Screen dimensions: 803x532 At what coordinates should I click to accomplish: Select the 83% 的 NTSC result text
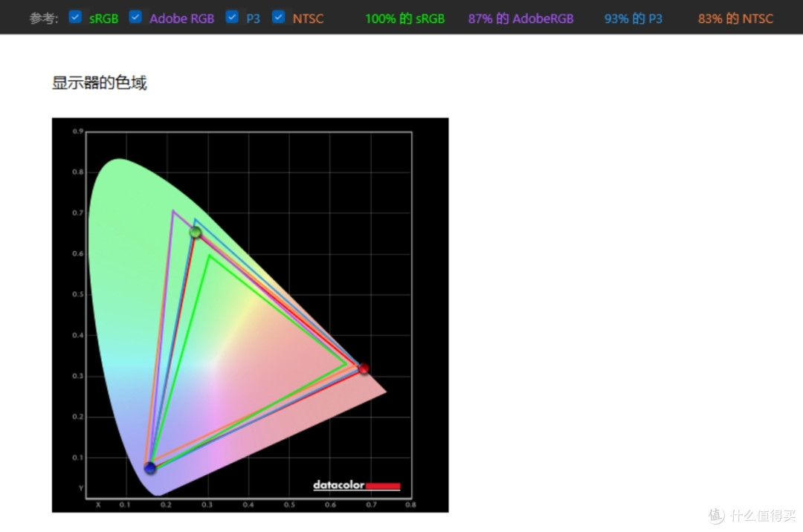(x=735, y=19)
